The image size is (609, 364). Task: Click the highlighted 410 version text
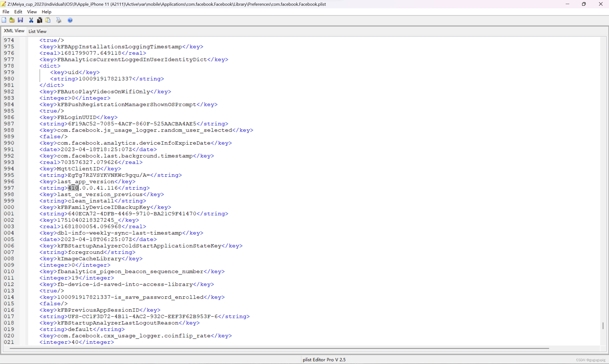click(73, 188)
